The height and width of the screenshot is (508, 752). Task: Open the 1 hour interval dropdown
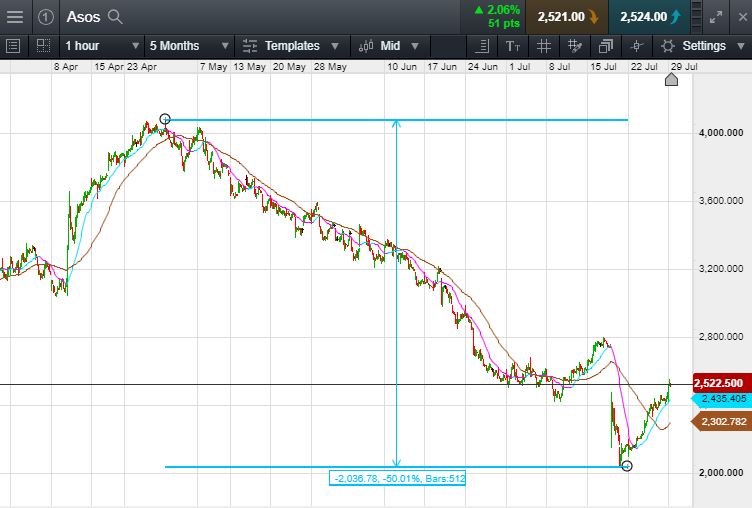tap(102, 46)
